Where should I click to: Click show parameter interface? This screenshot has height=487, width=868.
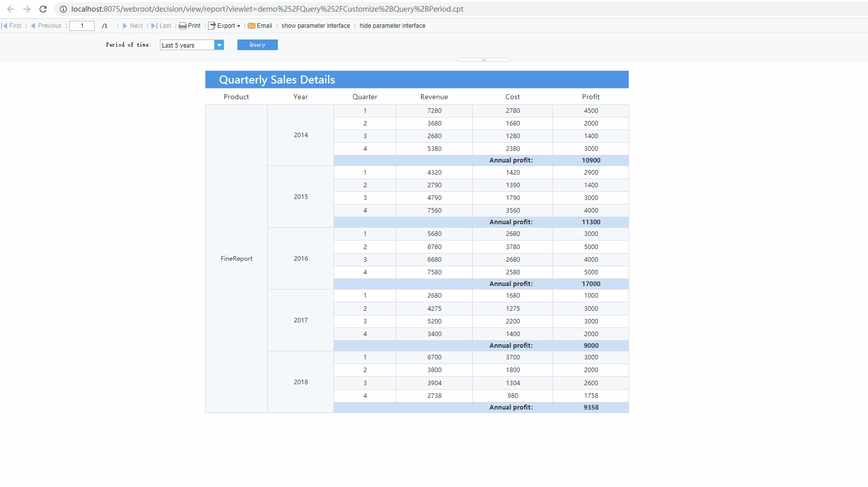point(315,26)
